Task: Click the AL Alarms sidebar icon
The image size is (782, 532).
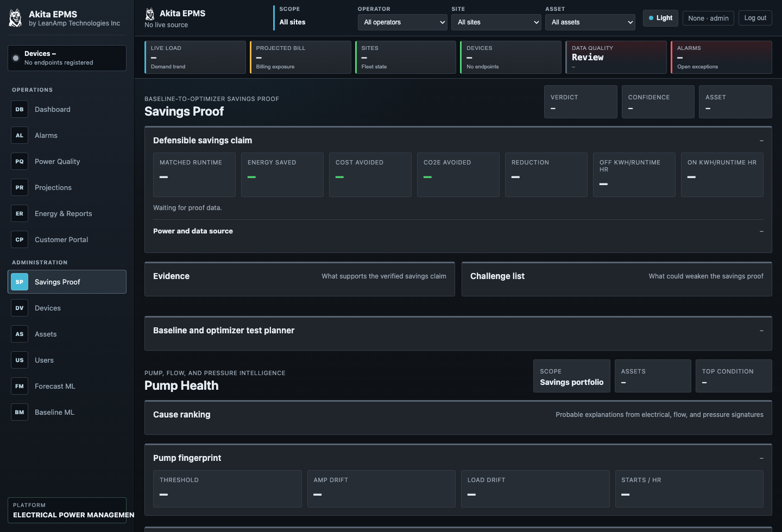Action: tap(20, 135)
